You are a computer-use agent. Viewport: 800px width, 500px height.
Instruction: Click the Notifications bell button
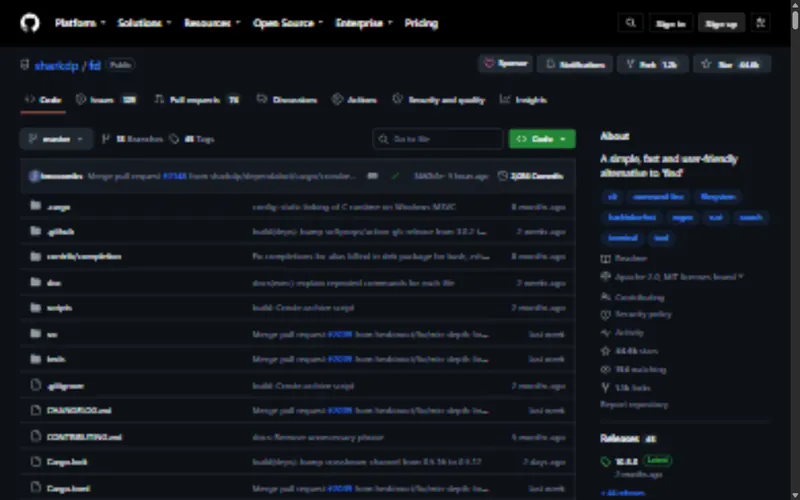[x=575, y=64]
